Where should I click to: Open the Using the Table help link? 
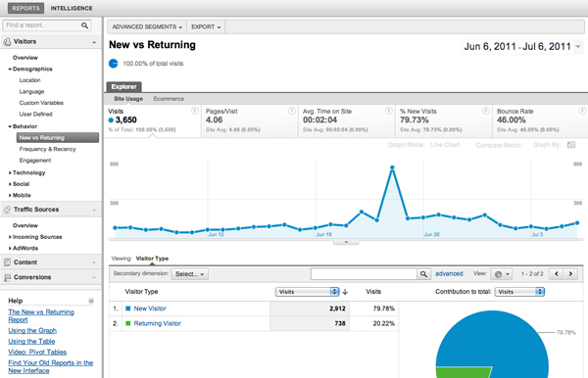pyautogui.click(x=31, y=342)
